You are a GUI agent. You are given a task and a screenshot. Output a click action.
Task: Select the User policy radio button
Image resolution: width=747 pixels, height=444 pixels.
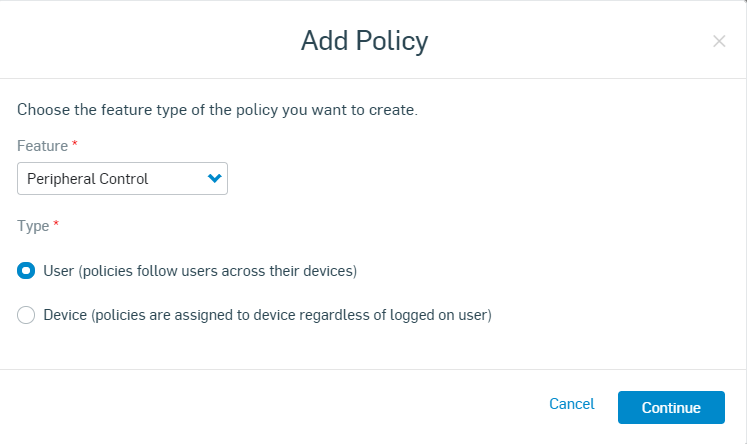27,271
